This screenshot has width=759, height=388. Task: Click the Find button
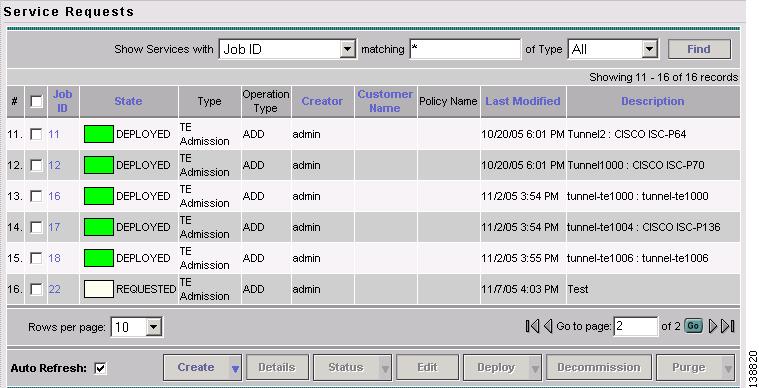pyautogui.click(x=699, y=49)
